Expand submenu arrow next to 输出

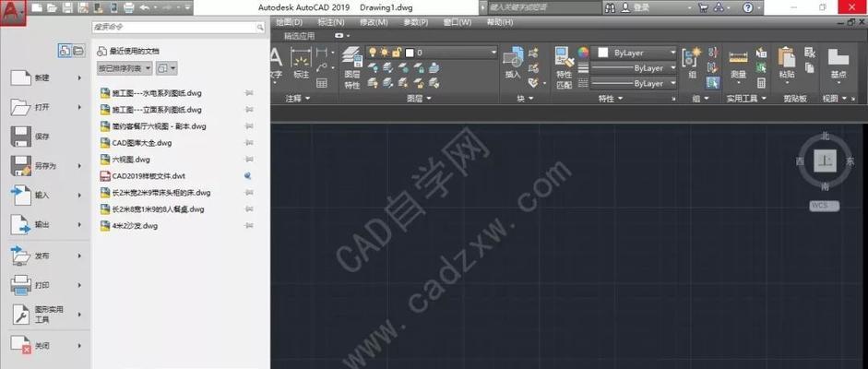pos(79,224)
